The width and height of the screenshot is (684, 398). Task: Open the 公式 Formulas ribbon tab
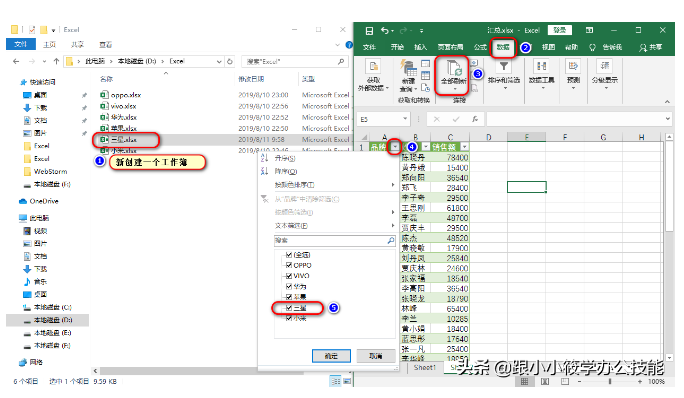[x=480, y=47]
